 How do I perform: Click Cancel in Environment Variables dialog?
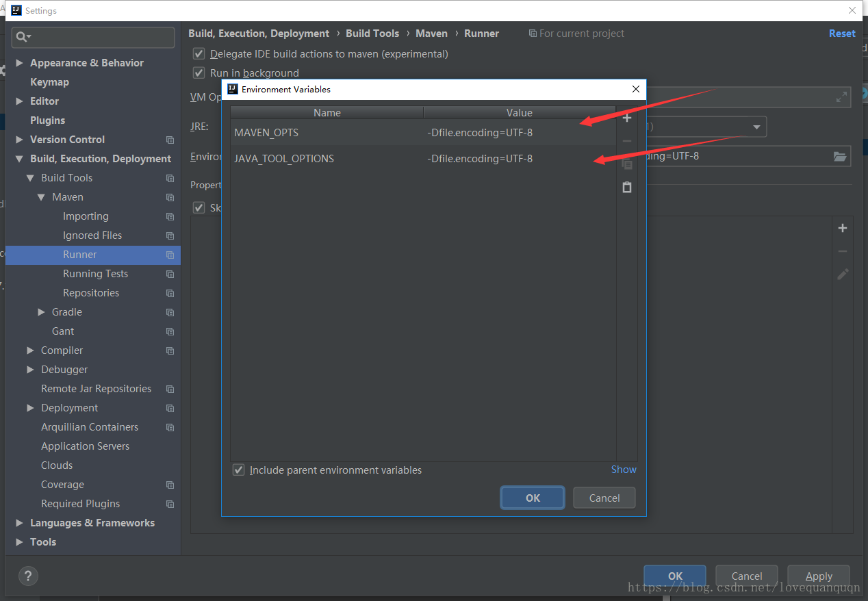coord(604,498)
